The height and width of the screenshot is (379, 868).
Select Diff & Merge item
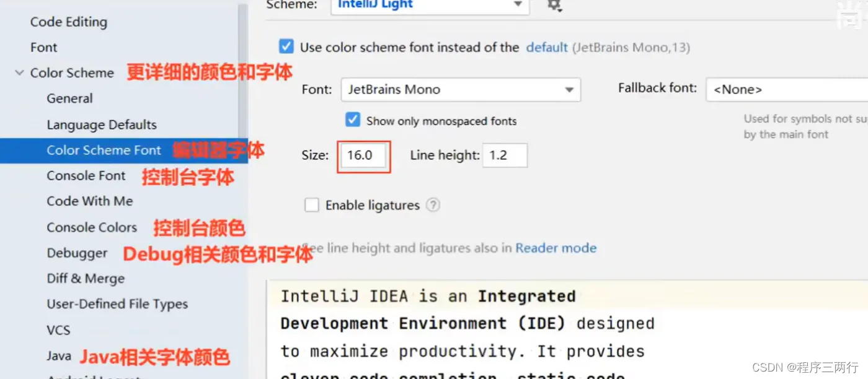tap(86, 279)
